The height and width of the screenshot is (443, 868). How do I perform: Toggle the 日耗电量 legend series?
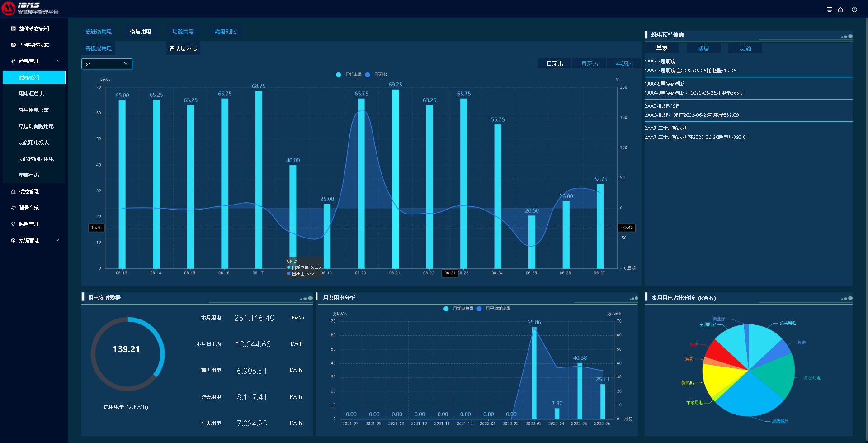349,75
